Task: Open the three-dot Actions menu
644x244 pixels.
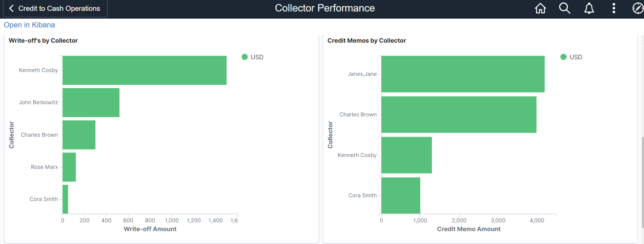Action: point(614,8)
